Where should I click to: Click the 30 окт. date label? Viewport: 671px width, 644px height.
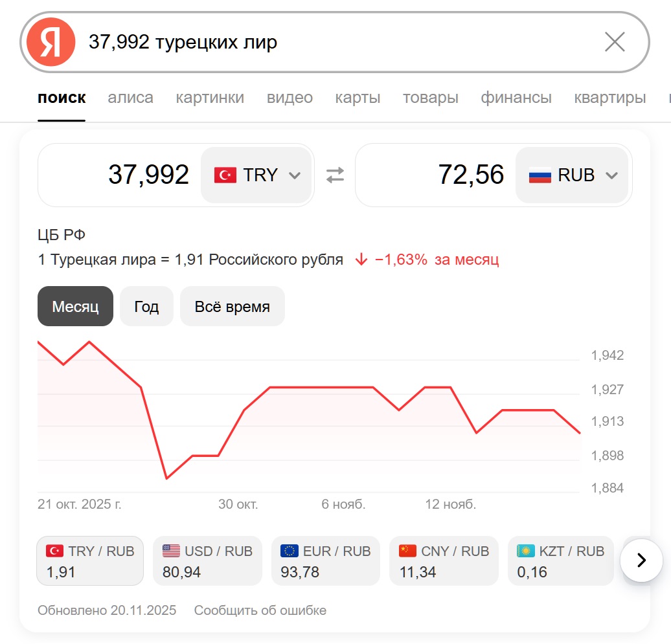pos(238,504)
